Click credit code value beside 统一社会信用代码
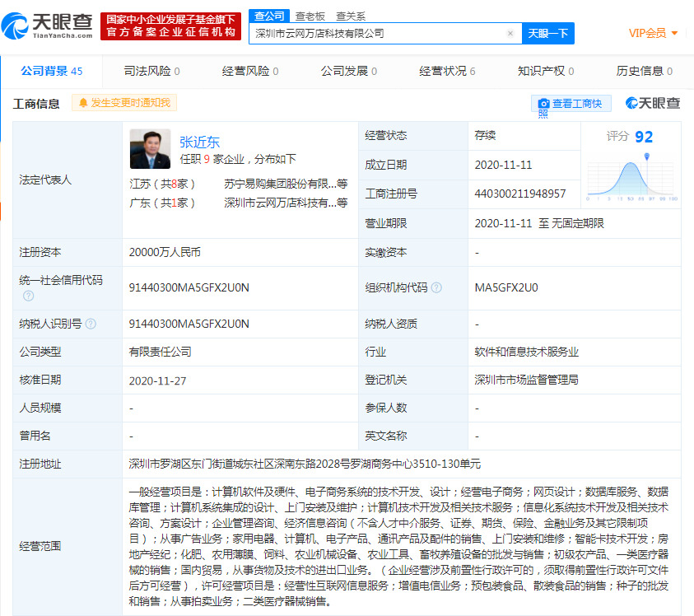This screenshot has width=694, height=616. tap(189, 288)
